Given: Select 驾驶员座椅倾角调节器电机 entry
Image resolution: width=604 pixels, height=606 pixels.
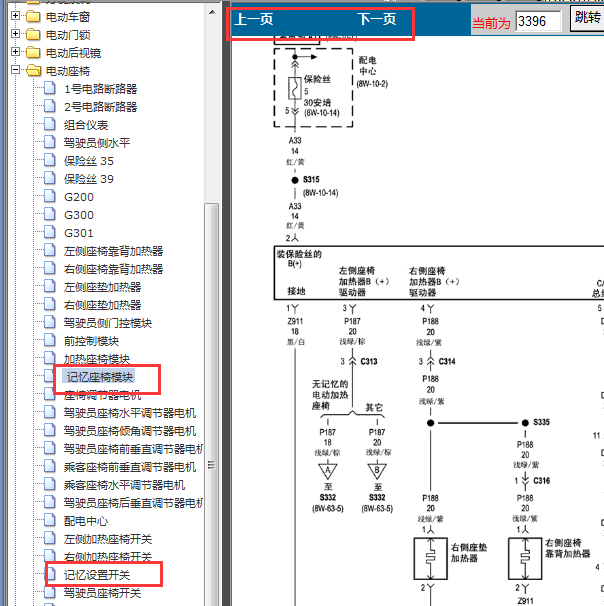Looking at the screenshot, I should [x=130, y=431].
